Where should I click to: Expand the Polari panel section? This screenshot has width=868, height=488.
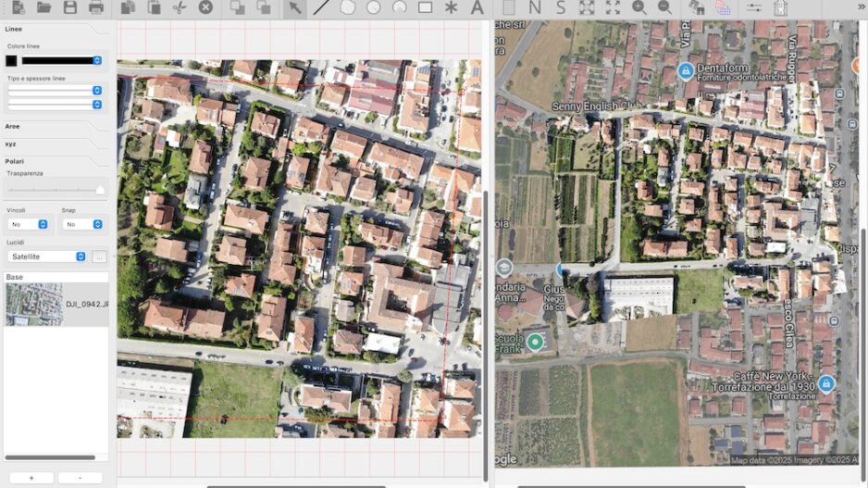(15, 161)
